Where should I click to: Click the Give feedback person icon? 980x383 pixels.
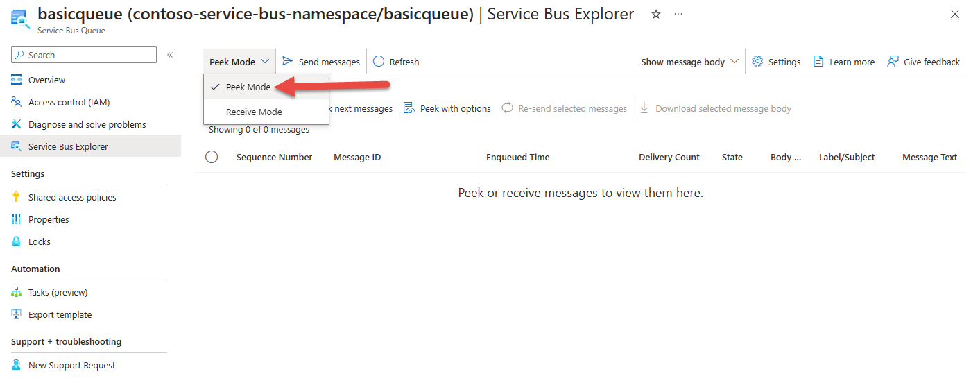(x=893, y=61)
